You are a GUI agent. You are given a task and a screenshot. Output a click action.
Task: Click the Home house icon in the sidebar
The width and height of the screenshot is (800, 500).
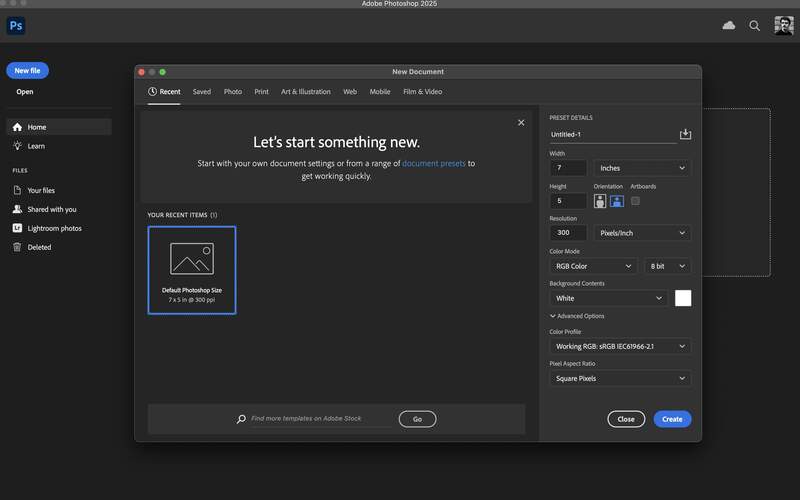point(17,127)
